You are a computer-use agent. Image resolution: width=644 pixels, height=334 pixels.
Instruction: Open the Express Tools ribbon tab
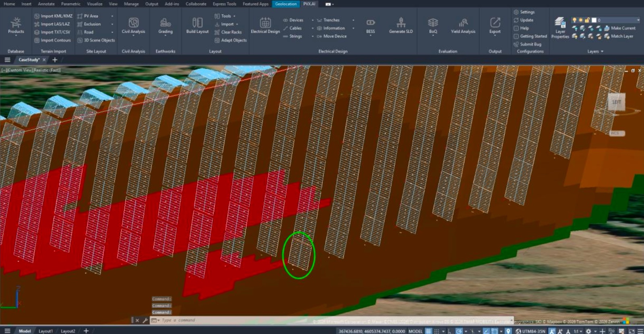click(224, 4)
